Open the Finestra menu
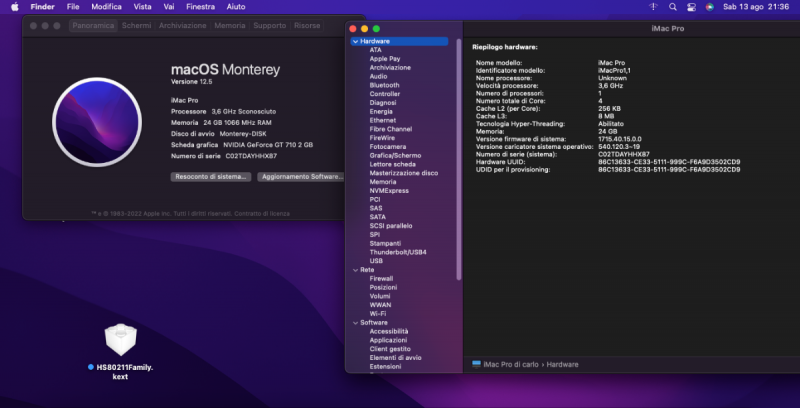The width and height of the screenshot is (800, 408). [x=200, y=7]
